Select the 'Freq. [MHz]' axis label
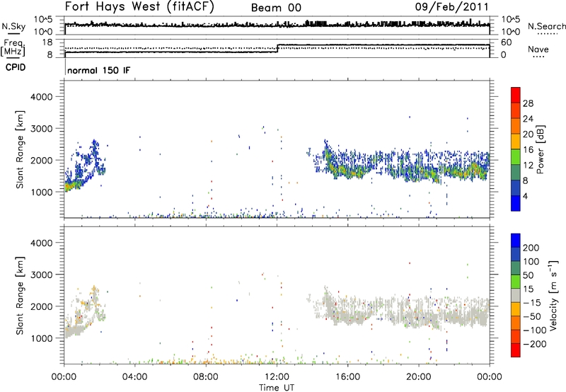The image size is (566, 392). tap(13, 47)
